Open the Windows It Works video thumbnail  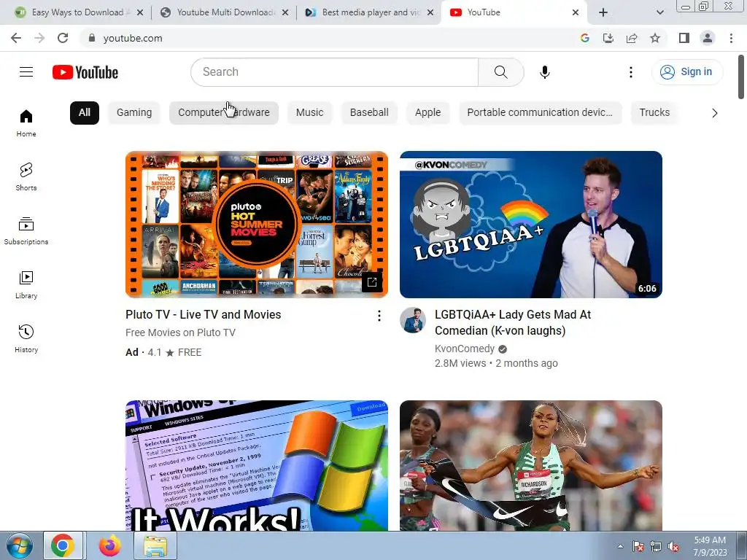[x=257, y=465]
